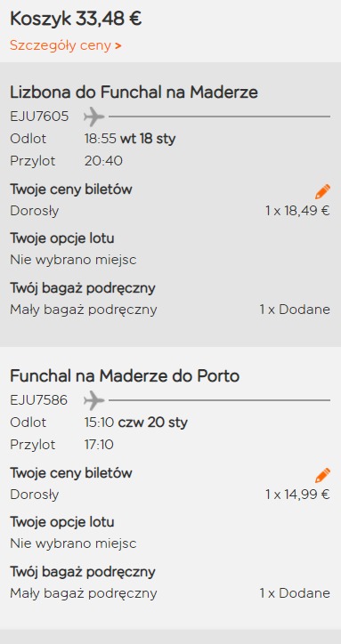The height and width of the screenshot is (644, 341).
Task: Click Twoje opcje lotu on Porto flight
Action: [x=62, y=522]
